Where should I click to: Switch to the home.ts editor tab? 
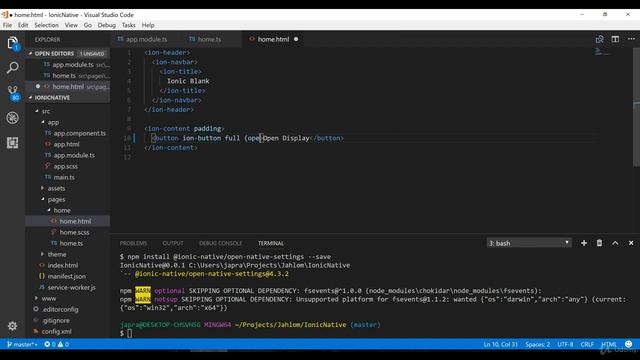[209, 39]
